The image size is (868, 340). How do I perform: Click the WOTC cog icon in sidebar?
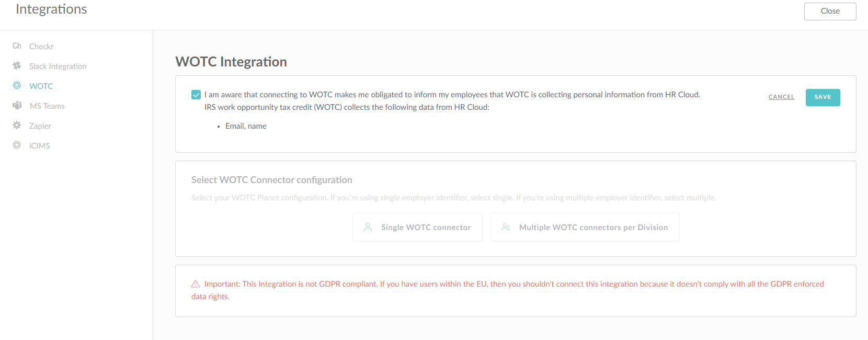(x=17, y=85)
